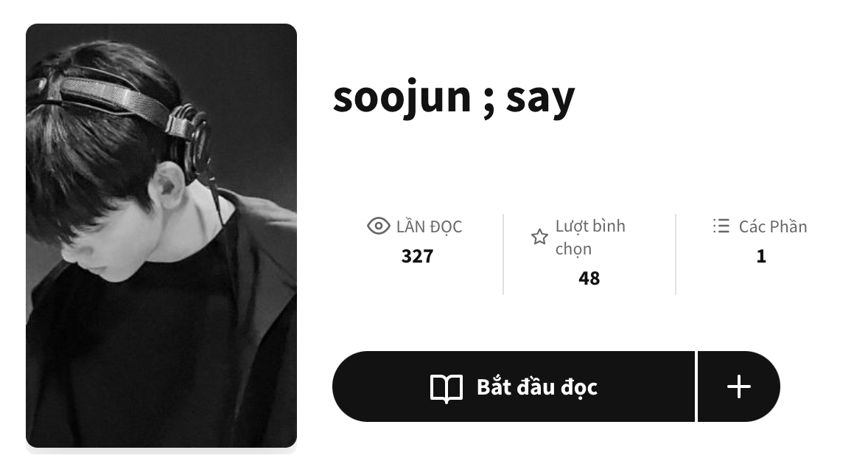The width and height of the screenshot is (868, 475).
Task: Click the word "say" in the title
Action: 540,97
